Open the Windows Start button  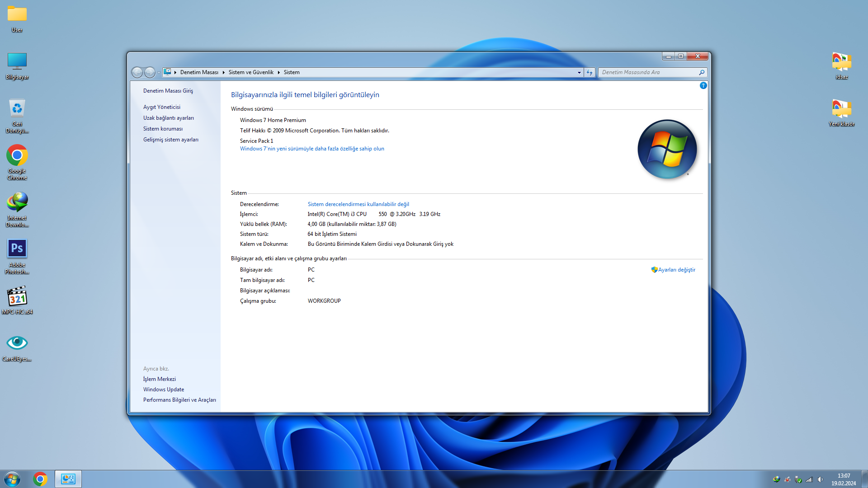(x=12, y=479)
